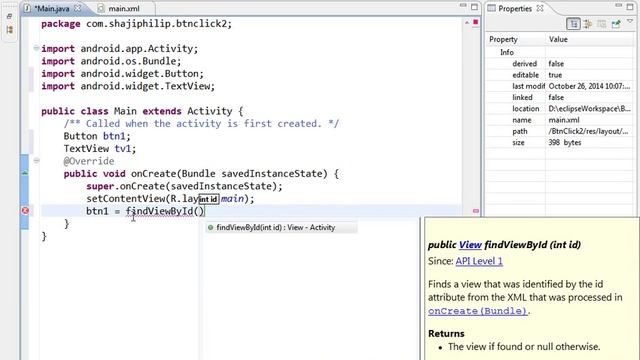
Task: Follow the View link in Javadoc popup
Action: [470, 244]
